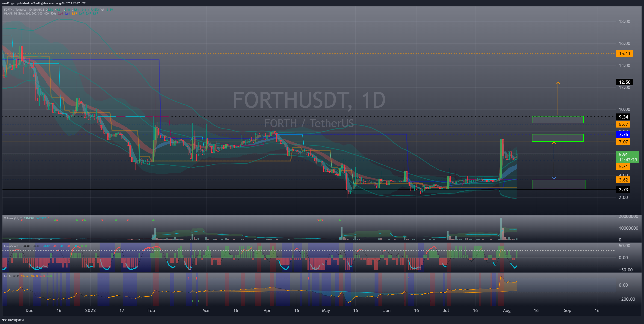This screenshot has height=324, width=644.
Task: Click the orange 5.31 price label
Action: click(623, 167)
